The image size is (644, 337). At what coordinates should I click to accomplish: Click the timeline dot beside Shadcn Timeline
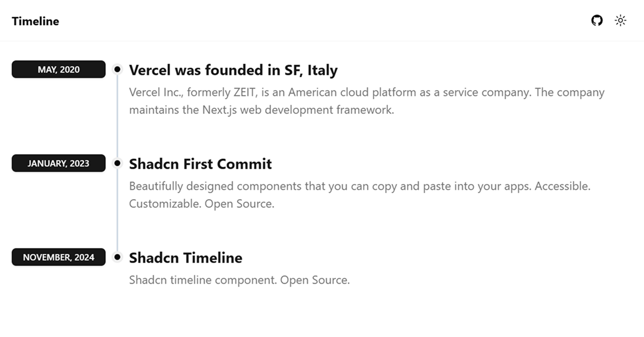117,257
